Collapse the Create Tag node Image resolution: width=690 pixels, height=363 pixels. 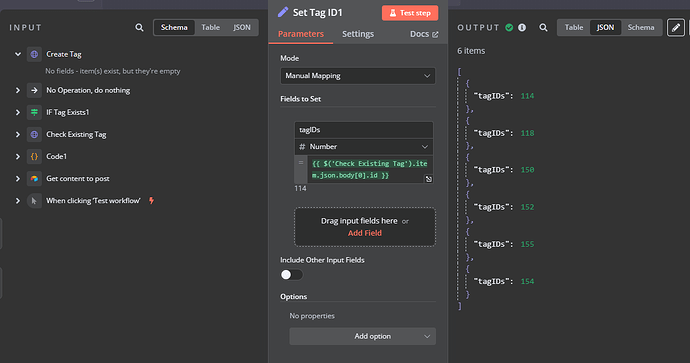pos(18,54)
